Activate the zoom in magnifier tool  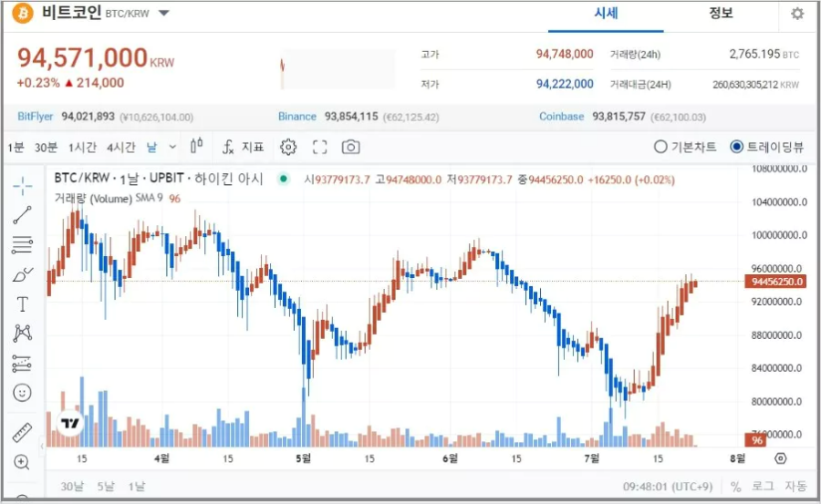pos(22,462)
